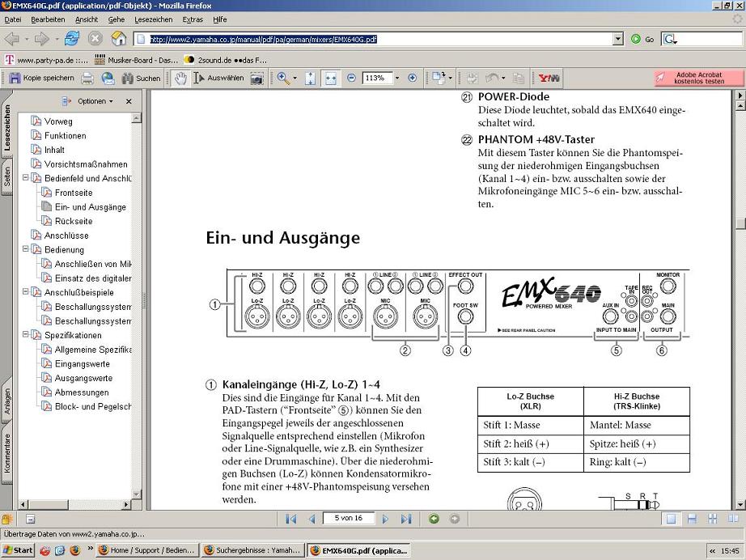The height and width of the screenshot is (560, 746).
Task: Open the zoom percentage dropdown
Action: [397, 78]
